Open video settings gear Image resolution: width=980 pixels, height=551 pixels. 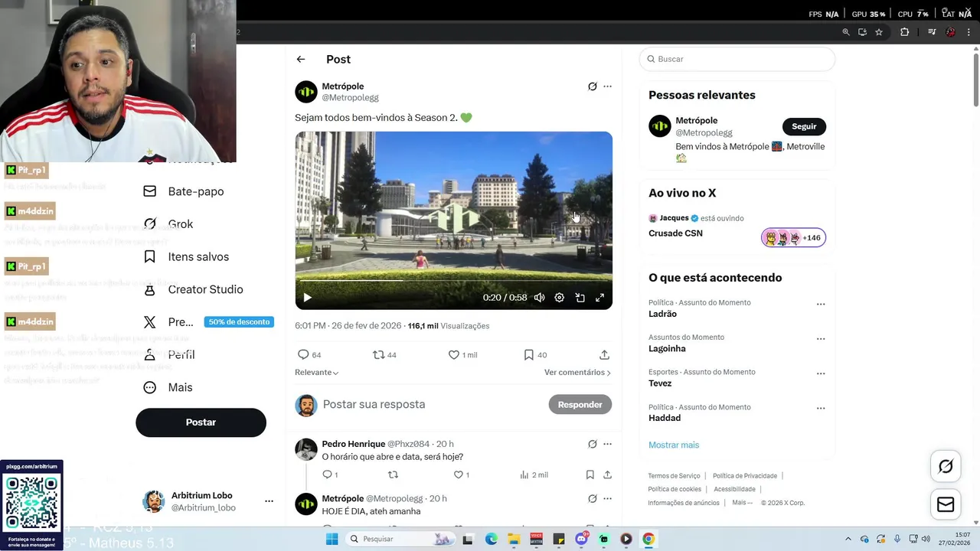(560, 298)
